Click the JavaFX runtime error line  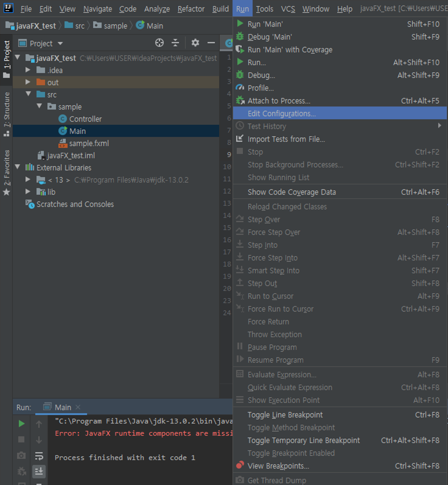click(x=144, y=433)
